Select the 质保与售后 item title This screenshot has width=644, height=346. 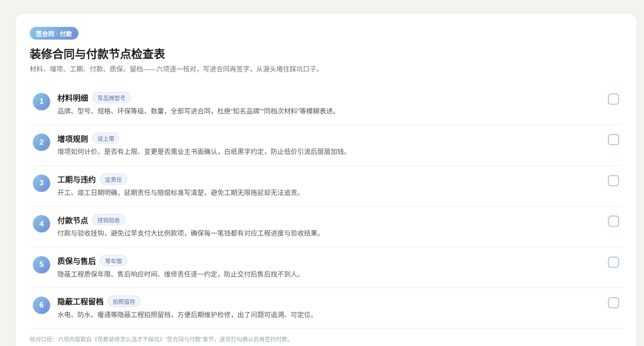click(77, 261)
